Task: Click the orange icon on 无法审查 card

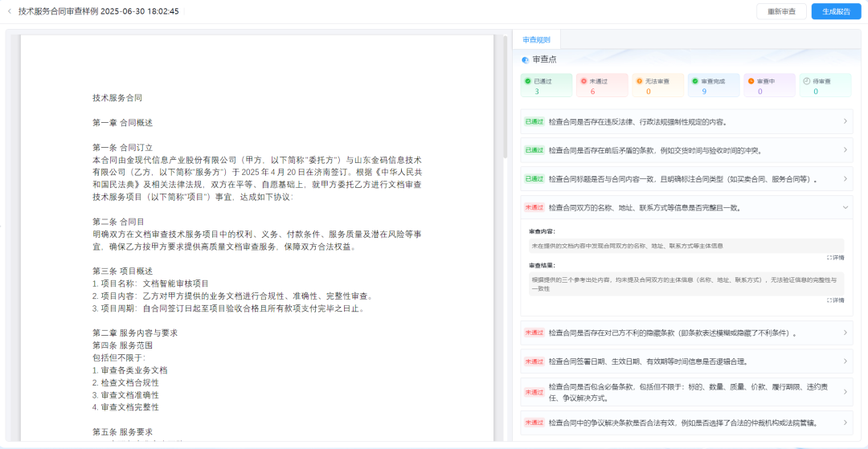Action: 640,81
